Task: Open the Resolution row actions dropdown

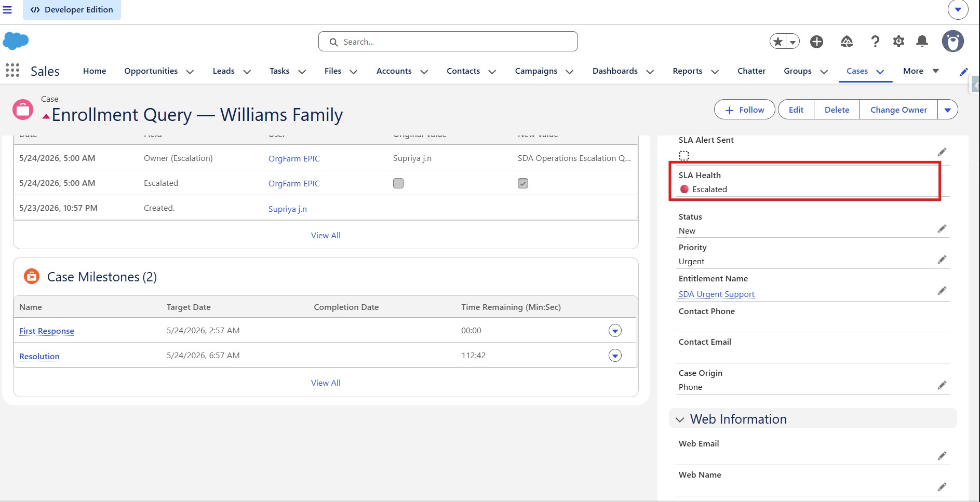Action: [x=615, y=356]
